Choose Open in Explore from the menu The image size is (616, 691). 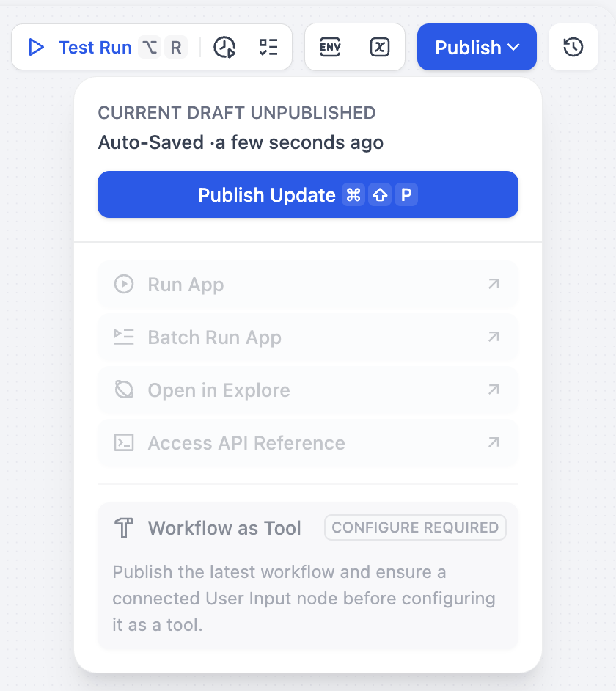307,390
